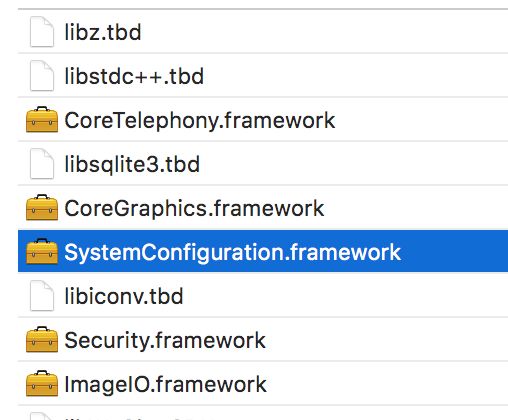Select CoreTelephony.framework in the list
This screenshot has width=508, height=420.
point(263,119)
